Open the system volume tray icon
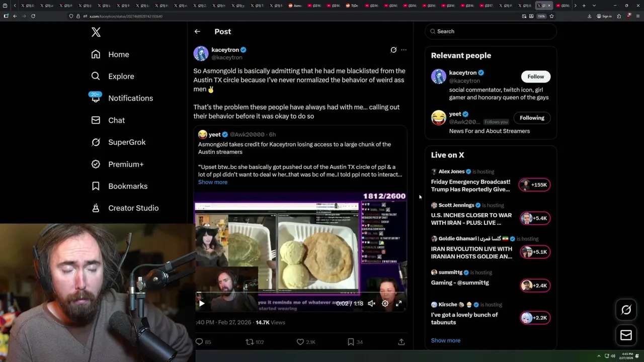 point(613,356)
